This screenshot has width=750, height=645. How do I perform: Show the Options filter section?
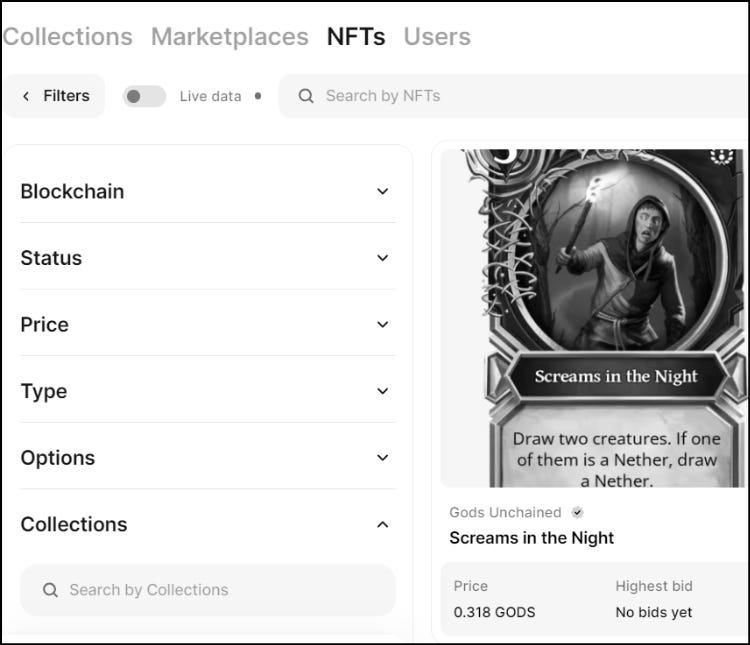tap(382, 458)
